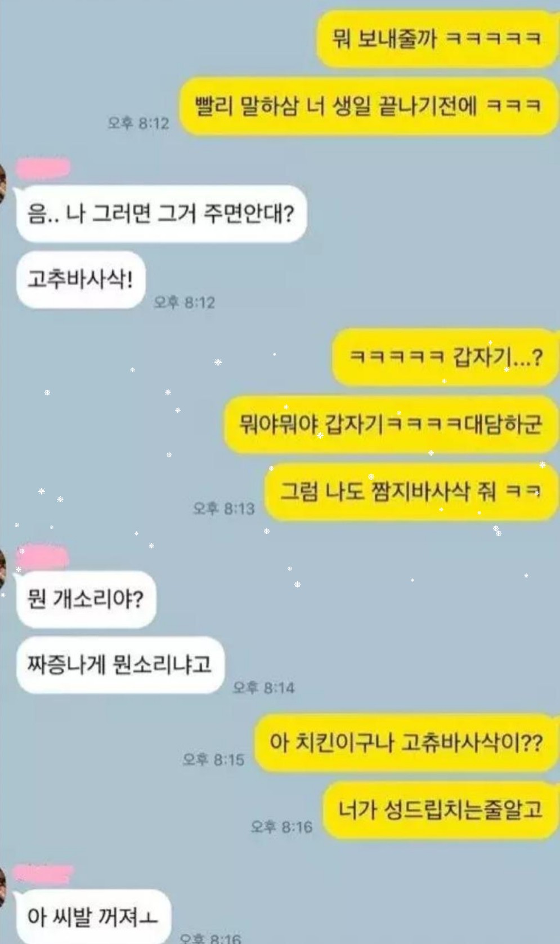
Task: Tap the last message 아 씨발 꺼져ㅗ
Action: pos(93,916)
